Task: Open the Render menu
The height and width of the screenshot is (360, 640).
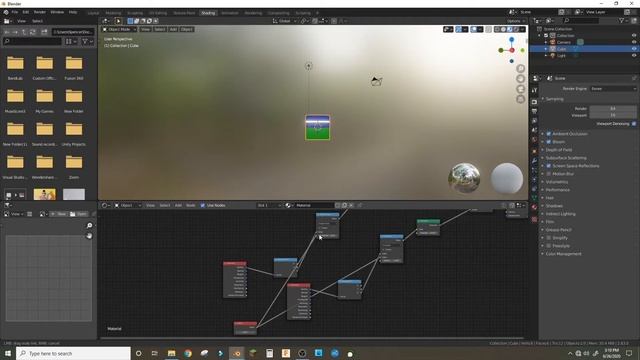Action: click(x=40, y=12)
